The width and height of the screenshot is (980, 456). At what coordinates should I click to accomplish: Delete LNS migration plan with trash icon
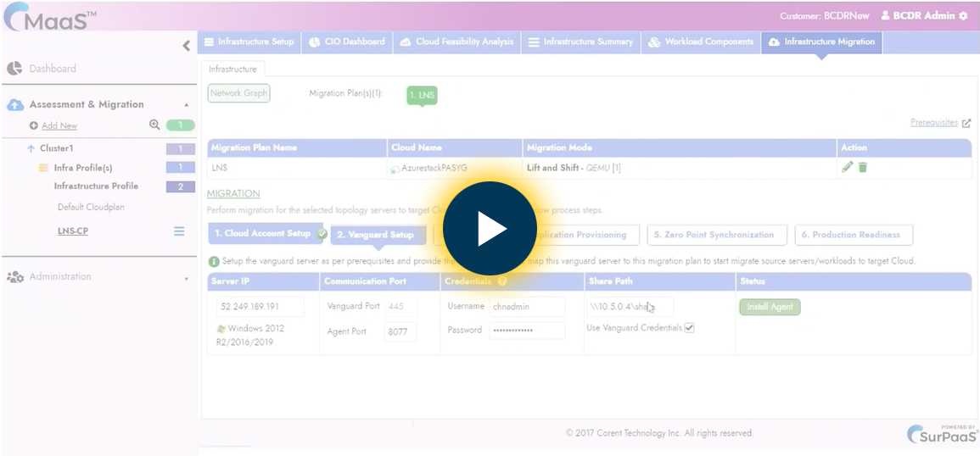tap(863, 168)
